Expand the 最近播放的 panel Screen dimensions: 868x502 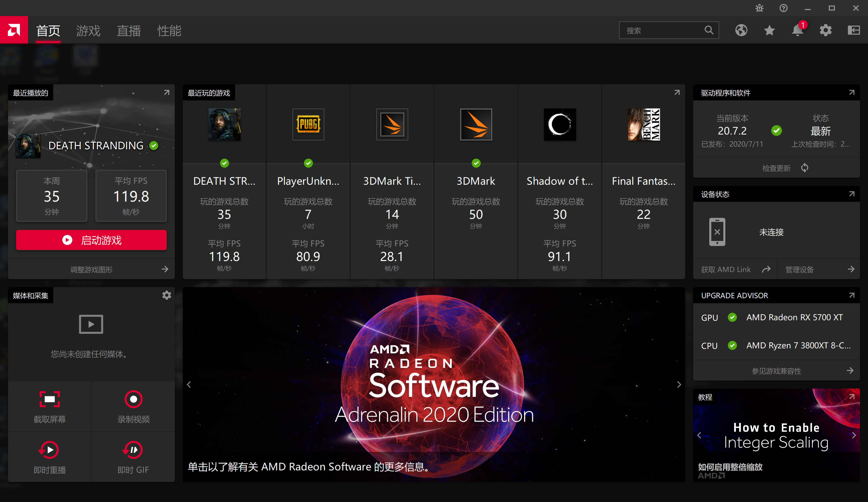click(167, 92)
